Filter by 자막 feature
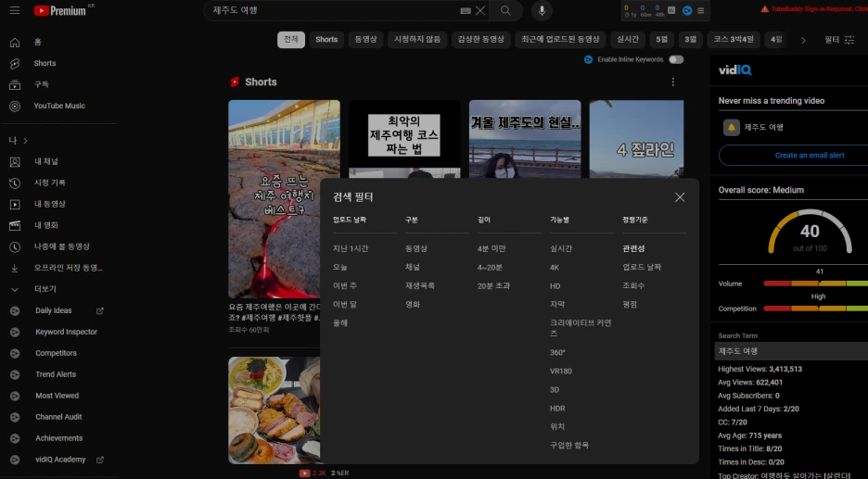The height and width of the screenshot is (479, 868). 557,304
